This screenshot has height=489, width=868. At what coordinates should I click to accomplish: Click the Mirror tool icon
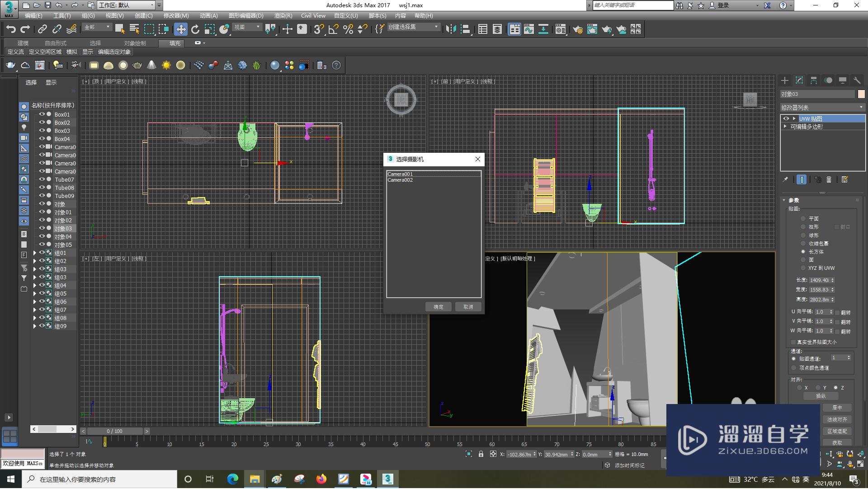[x=451, y=29]
